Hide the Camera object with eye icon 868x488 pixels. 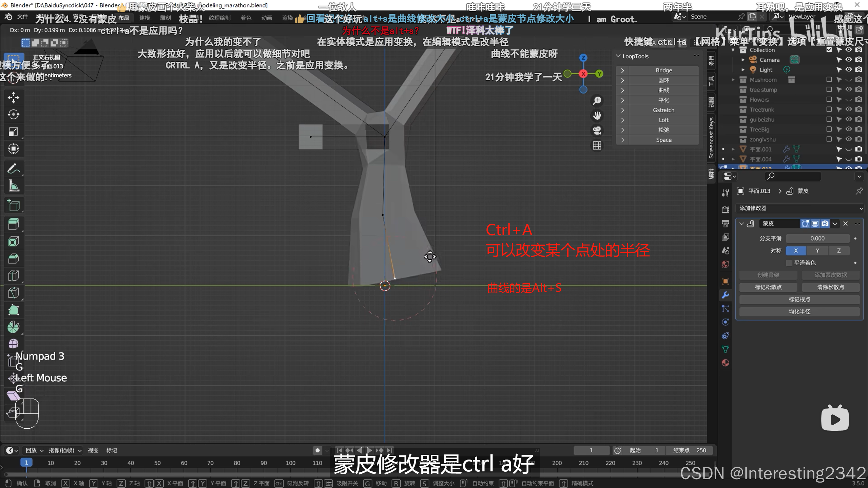coord(849,60)
